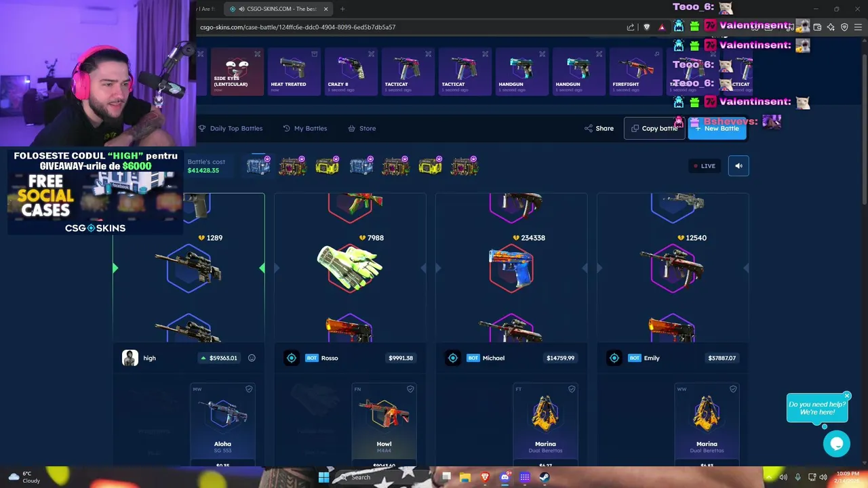Viewport: 868px width, 488px height.
Task: Select Michael's Marina Dual Berettas card
Action: (x=545, y=426)
